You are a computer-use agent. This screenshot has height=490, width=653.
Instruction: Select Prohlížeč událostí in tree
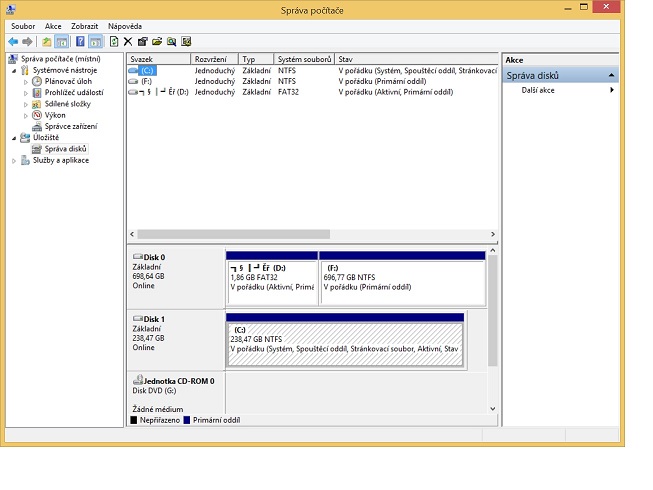click(x=74, y=92)
